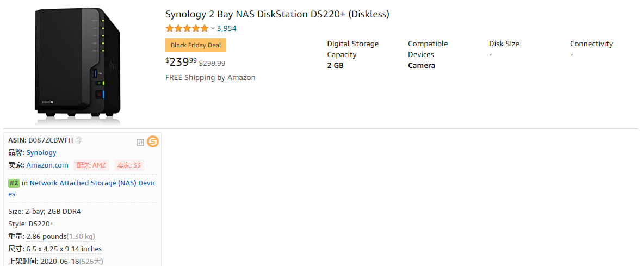The width and height of the screenshot is (644, 266).
Task: Open the Synology DS220+ product title
Action: (277, 14)
